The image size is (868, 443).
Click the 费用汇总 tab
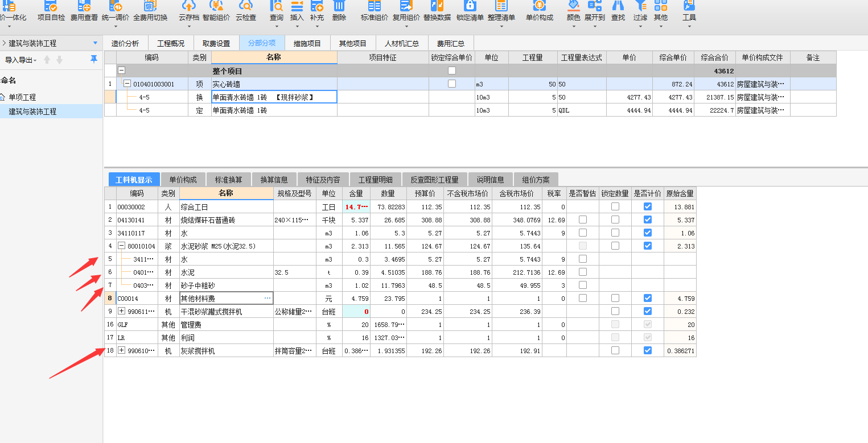[450, 43]
